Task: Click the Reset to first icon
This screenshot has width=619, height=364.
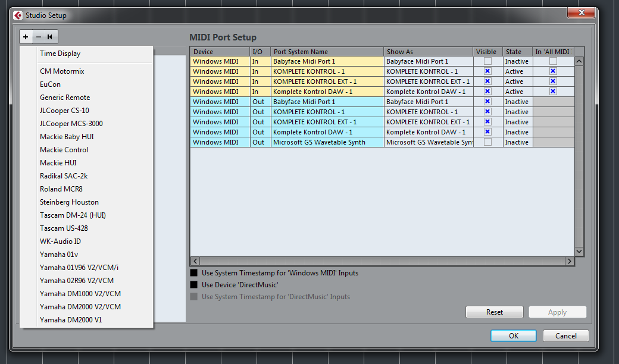Action: tap(50, 37)
